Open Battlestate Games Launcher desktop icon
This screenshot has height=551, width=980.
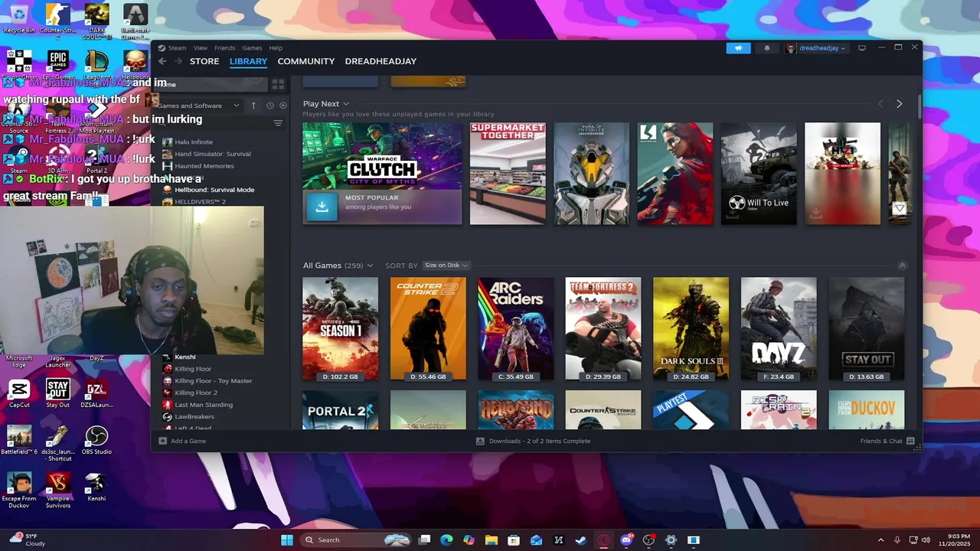[x=136, y=21]
